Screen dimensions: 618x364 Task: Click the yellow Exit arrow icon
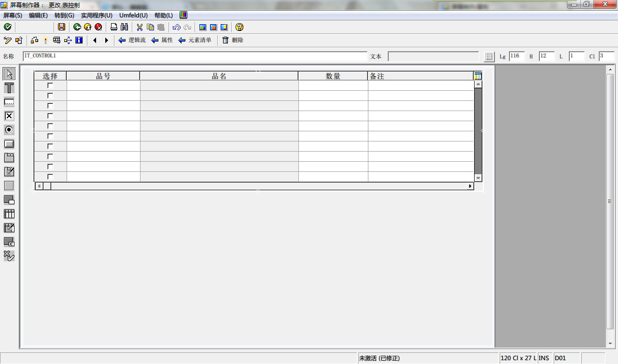pos(87,27)
